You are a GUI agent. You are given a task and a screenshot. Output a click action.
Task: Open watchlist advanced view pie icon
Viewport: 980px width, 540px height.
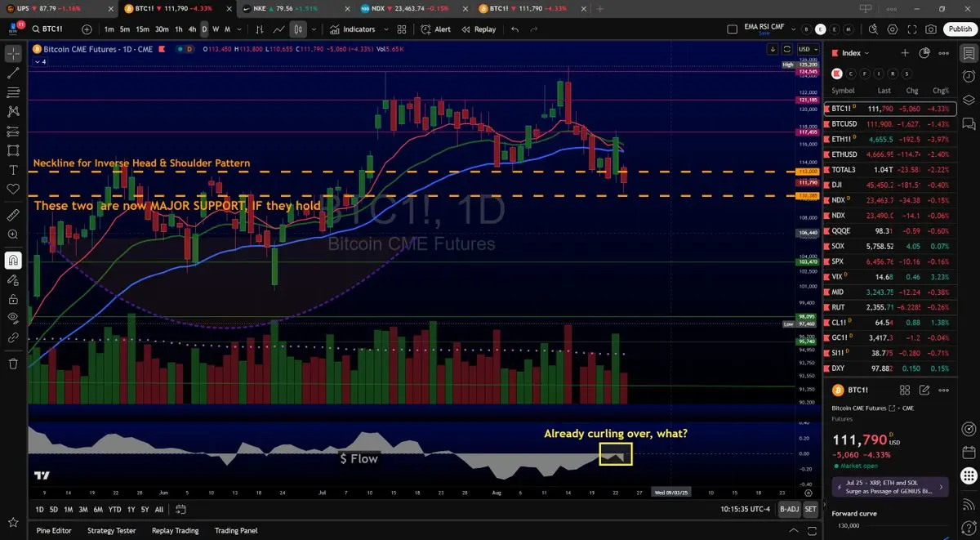pos(924,53)
